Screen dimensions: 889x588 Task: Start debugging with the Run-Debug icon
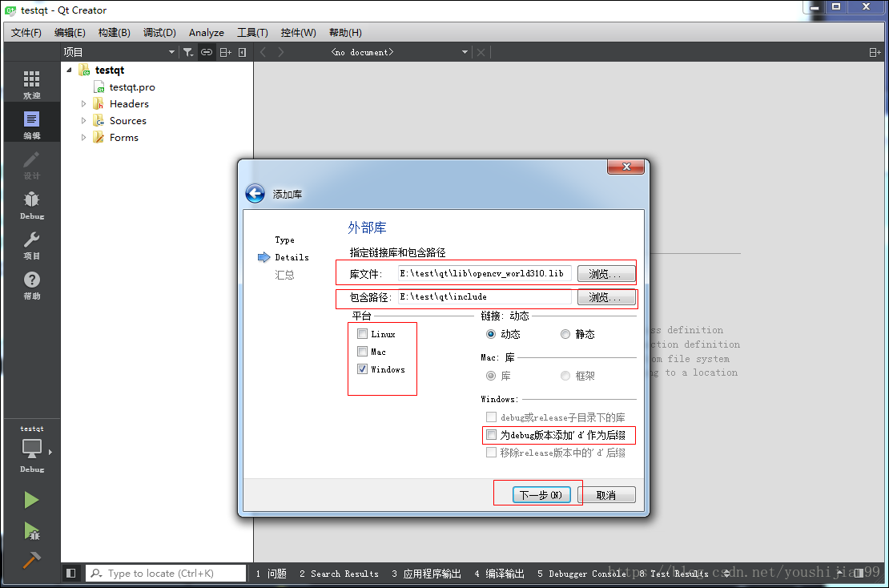pos(32,531)
